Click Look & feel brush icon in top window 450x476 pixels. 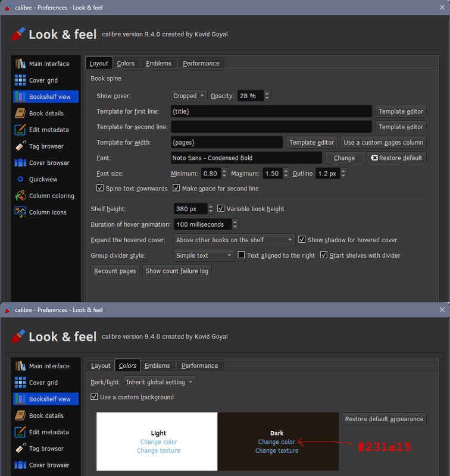[x=18, y=34]
